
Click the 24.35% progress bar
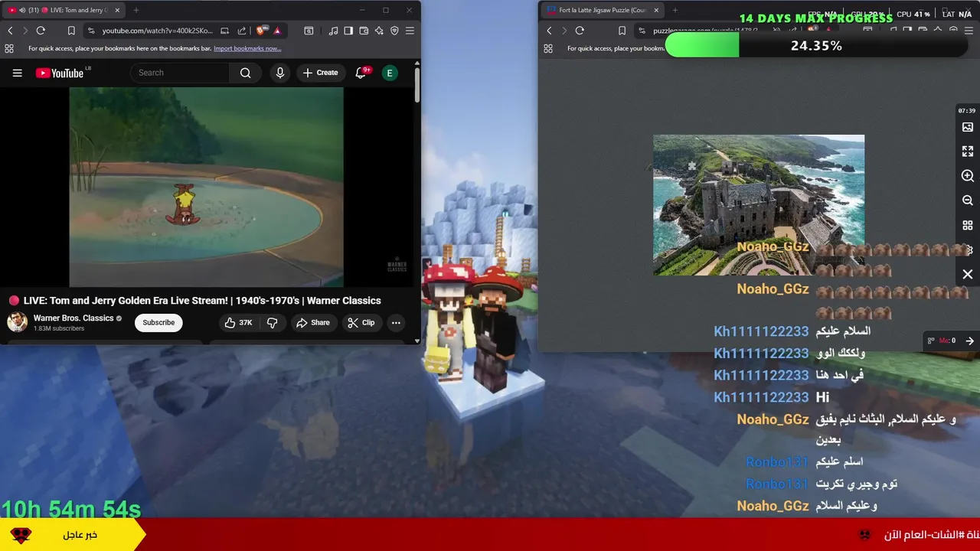point(816,46)
